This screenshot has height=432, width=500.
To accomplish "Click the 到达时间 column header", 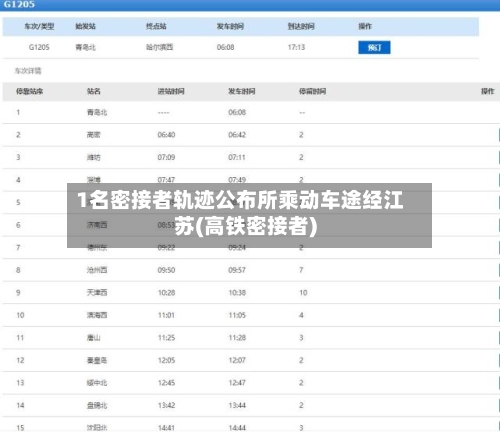I will (x=301, y=26).
